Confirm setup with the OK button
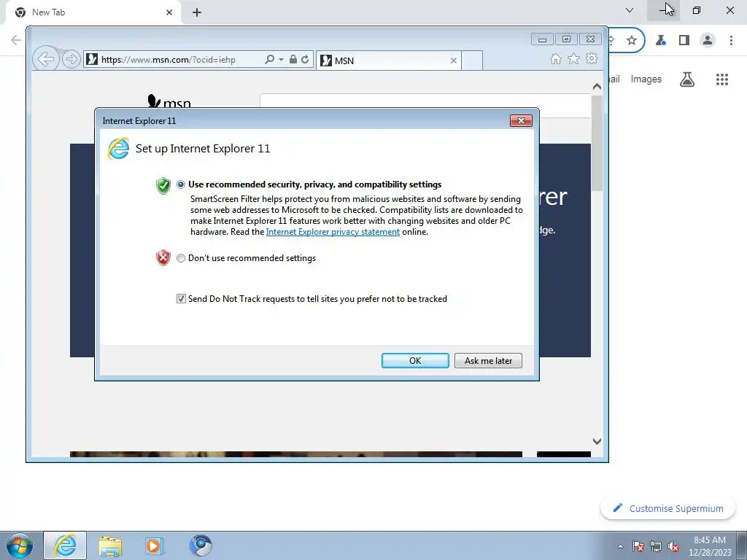 coord(415,360)
